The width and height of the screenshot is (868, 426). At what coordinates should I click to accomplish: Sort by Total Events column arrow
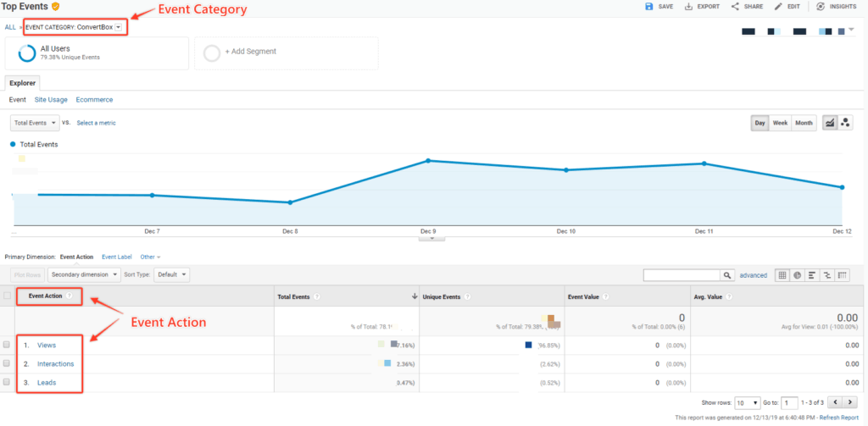pos(415,297)
